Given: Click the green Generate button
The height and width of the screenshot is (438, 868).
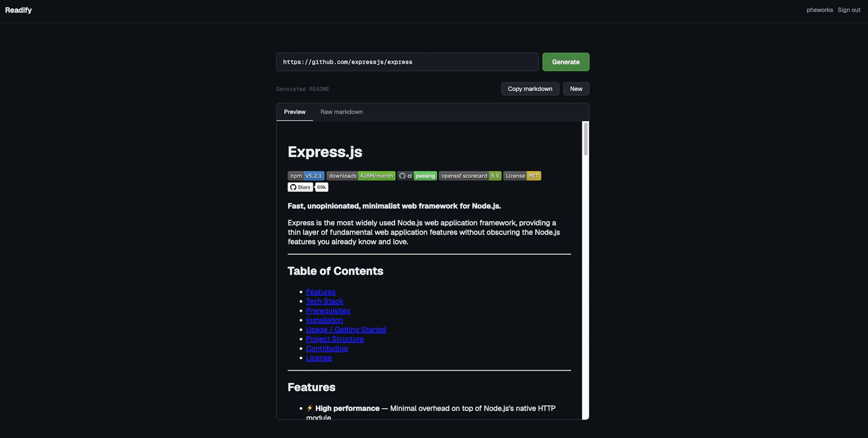Looking at the screenshot, I should pyautogui.click(x=566, y=62).
